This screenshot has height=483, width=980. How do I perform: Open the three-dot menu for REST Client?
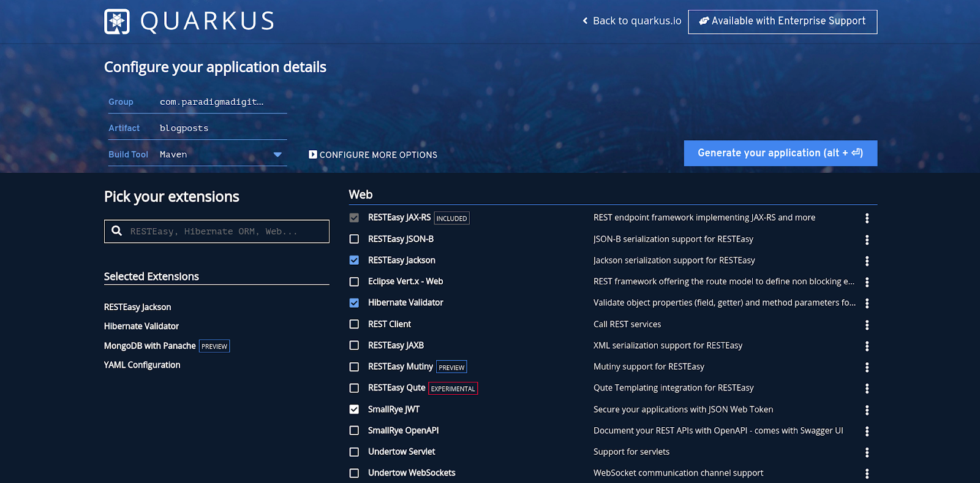tap(867, 325)
